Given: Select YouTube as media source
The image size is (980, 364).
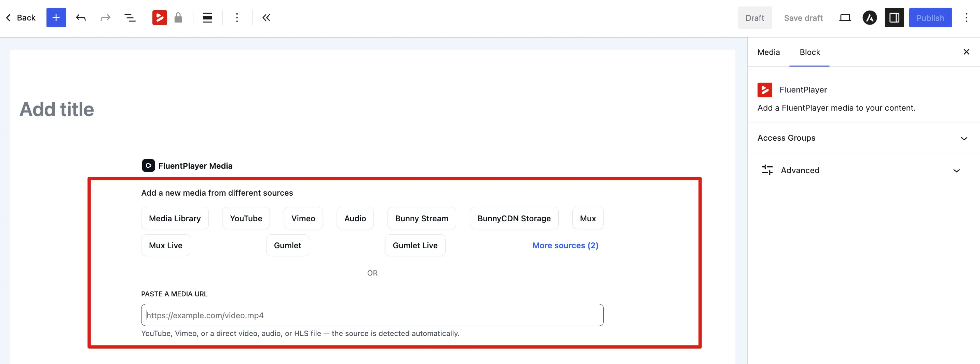Looking at the screenshot, I should click(x=246, y=218).
